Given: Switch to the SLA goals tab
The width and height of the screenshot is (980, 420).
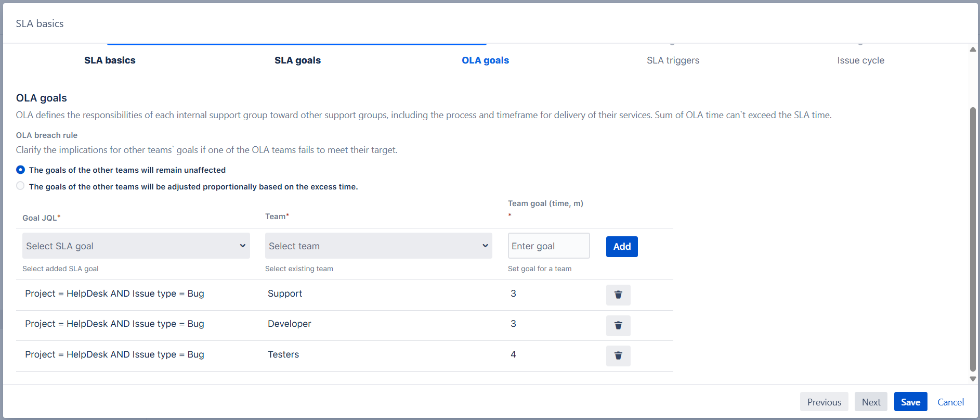Looking at the screenshot, I should [297, 60].
